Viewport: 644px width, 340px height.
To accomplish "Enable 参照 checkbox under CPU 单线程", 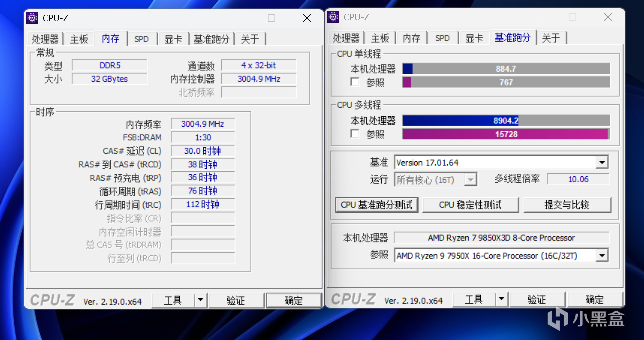I will tap(355, 82).
